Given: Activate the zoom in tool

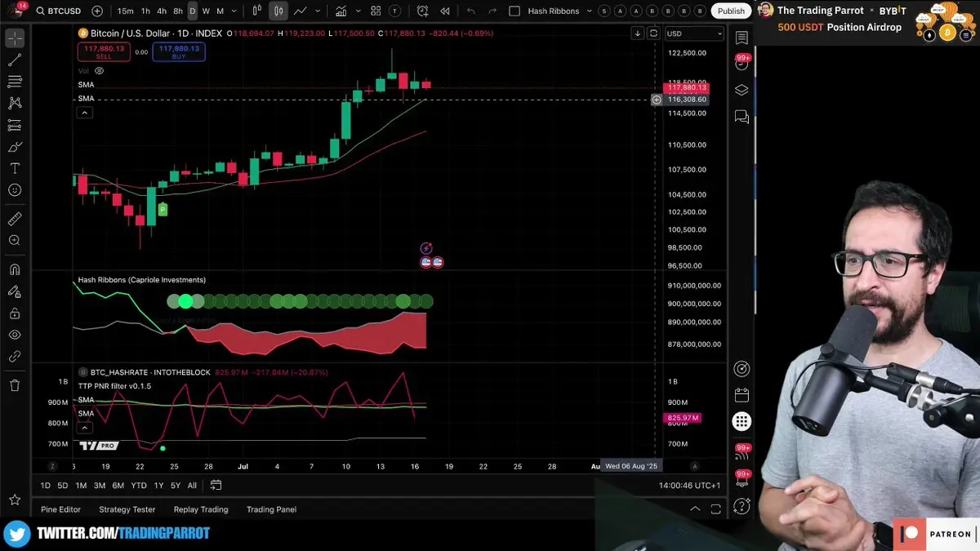Looking at the screenshot, I should pyautogui.click(x=15, y=241).
